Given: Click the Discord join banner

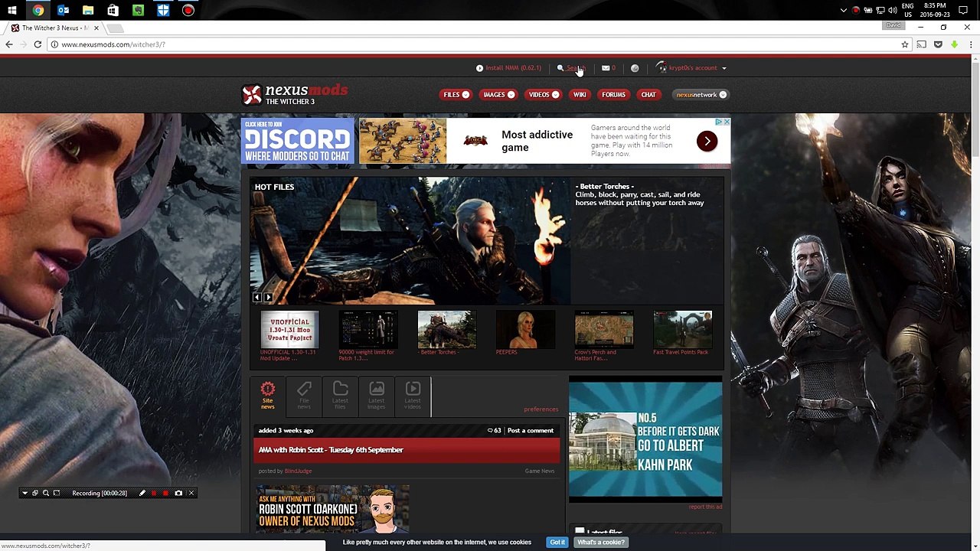Looking at the screenshot, I should [x=297, y=141].
